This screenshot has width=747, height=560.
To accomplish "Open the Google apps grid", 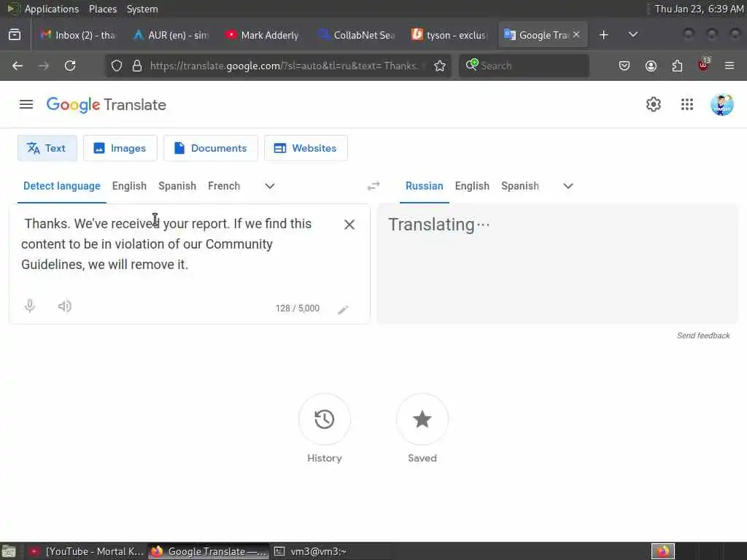I will (x=687, y=104).
